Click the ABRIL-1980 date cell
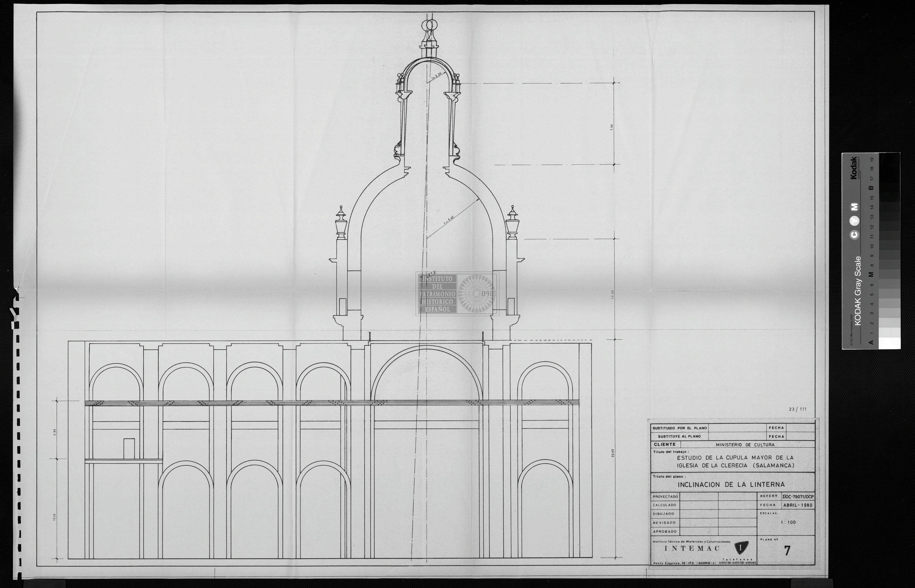Image resolution: width=915 pixels, height=588 pixels. [798, 505]
